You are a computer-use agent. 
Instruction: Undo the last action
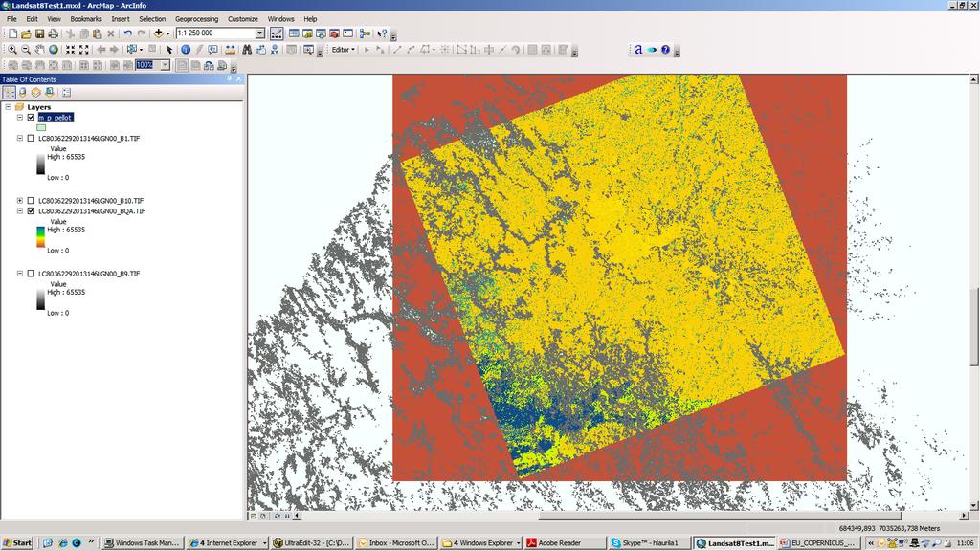pyautogui.click(x=127, y=33)
